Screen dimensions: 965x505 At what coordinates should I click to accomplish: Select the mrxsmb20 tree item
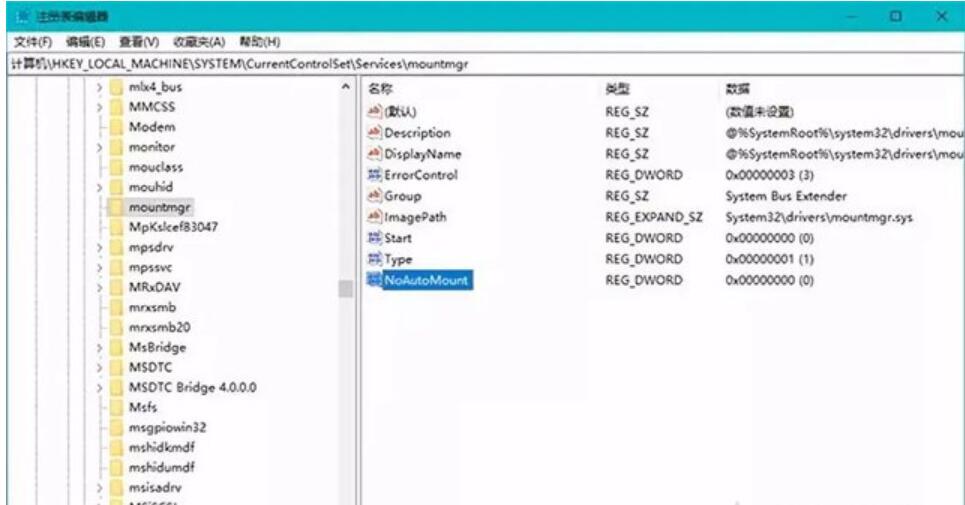click(159, 327)
